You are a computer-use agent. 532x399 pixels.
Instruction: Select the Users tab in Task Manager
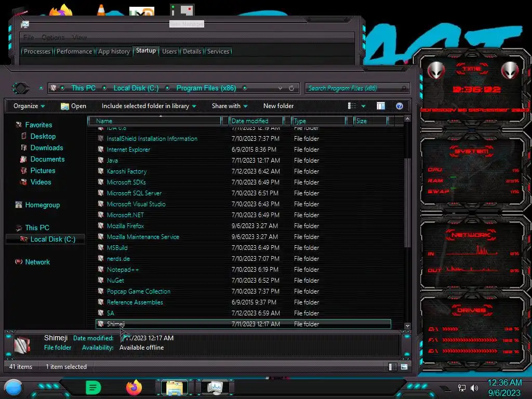pos(169,51)
